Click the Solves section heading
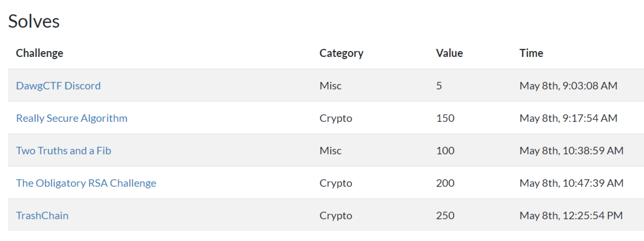Screen dimensions: 644x241 tap(34, 21)
